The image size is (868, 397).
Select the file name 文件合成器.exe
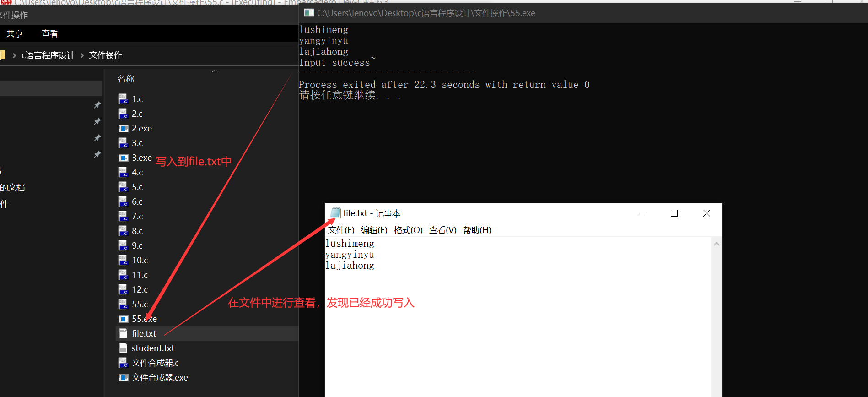(x=160, y=377)
